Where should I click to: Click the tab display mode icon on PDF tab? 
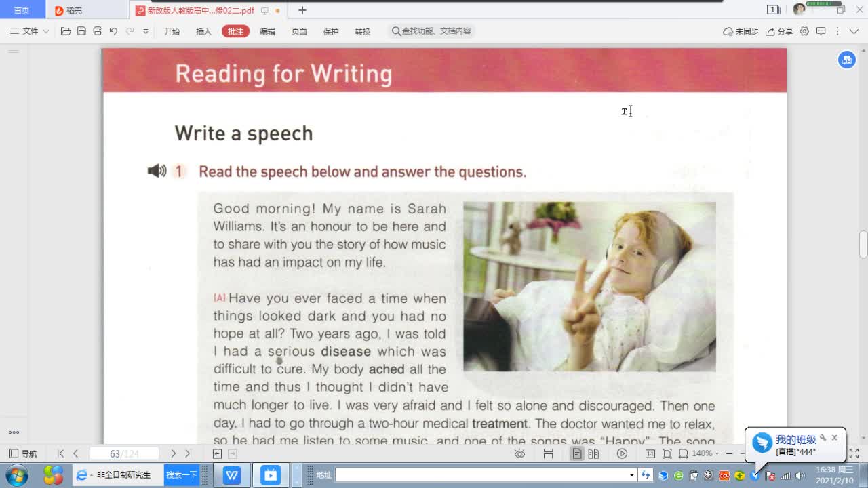(264, 10)
